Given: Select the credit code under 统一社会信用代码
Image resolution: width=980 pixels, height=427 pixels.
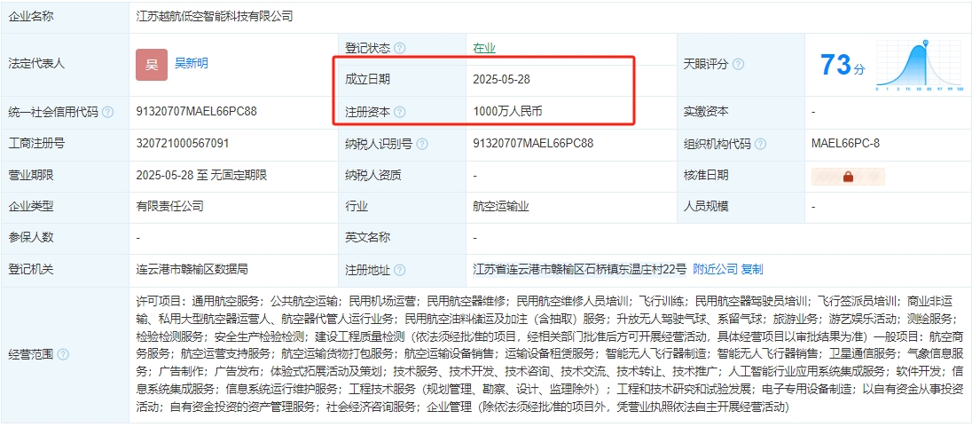Looking at the screenshot, I should coord(196,111).
